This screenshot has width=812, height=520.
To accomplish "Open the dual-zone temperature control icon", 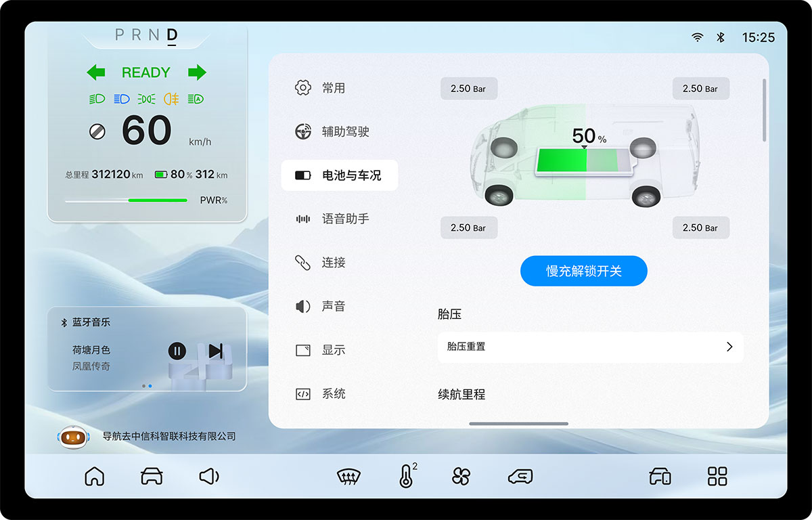I will [x=406, y=476].
